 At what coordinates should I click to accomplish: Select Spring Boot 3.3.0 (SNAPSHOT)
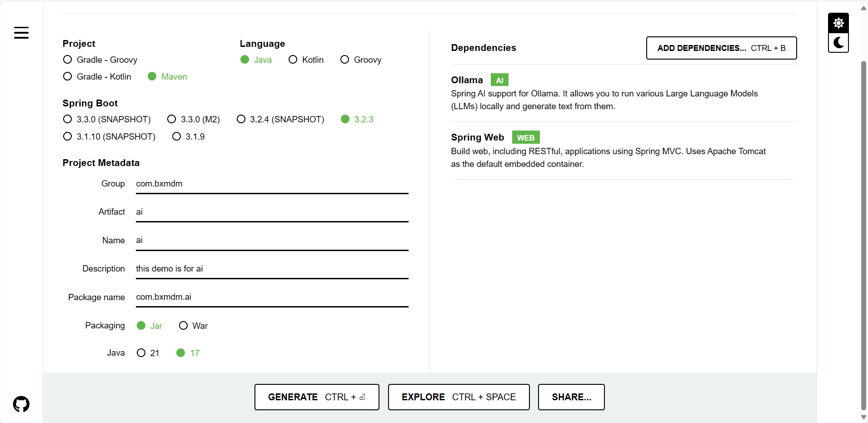pyautogui.click(x=107, y=119)
